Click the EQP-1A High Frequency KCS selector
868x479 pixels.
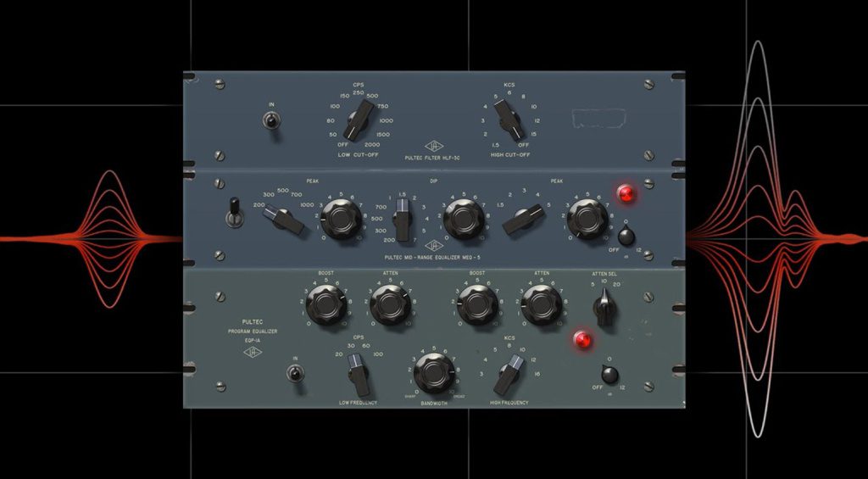(x=509, y=375)
